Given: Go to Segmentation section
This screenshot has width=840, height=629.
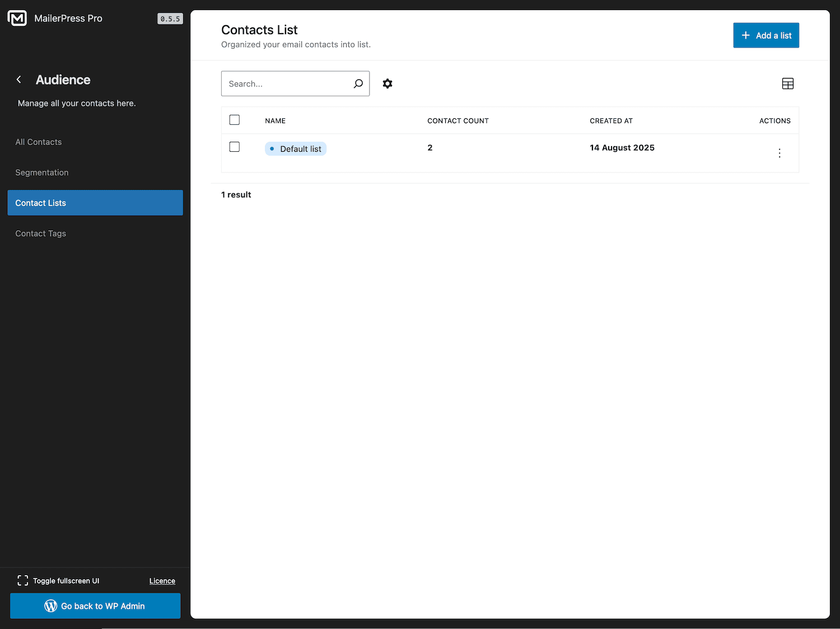Looking at the screenshot, I should (42, 173).
